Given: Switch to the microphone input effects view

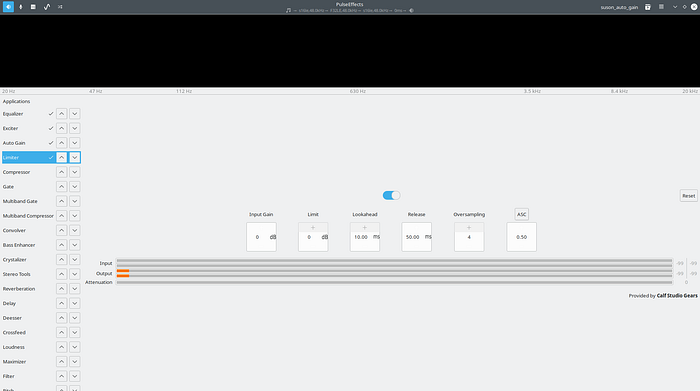Looking at the screenshot, I should (x=21, y=7).
